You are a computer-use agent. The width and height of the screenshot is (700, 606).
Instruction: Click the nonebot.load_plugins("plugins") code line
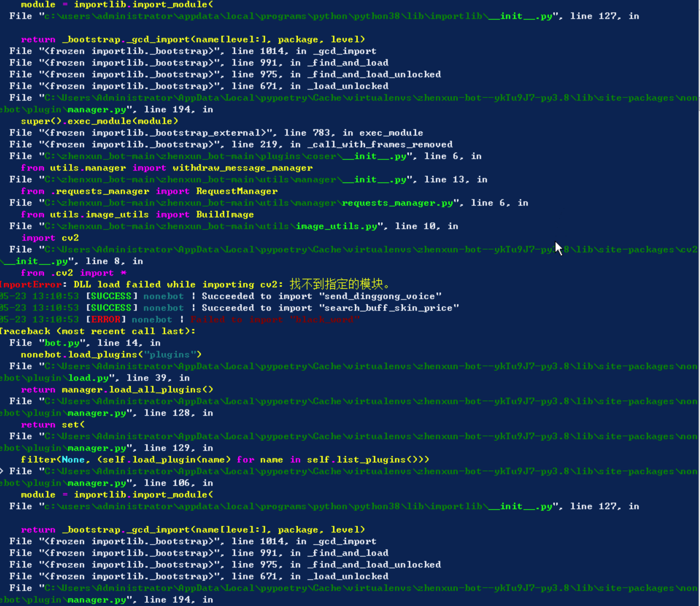[111, 355]
